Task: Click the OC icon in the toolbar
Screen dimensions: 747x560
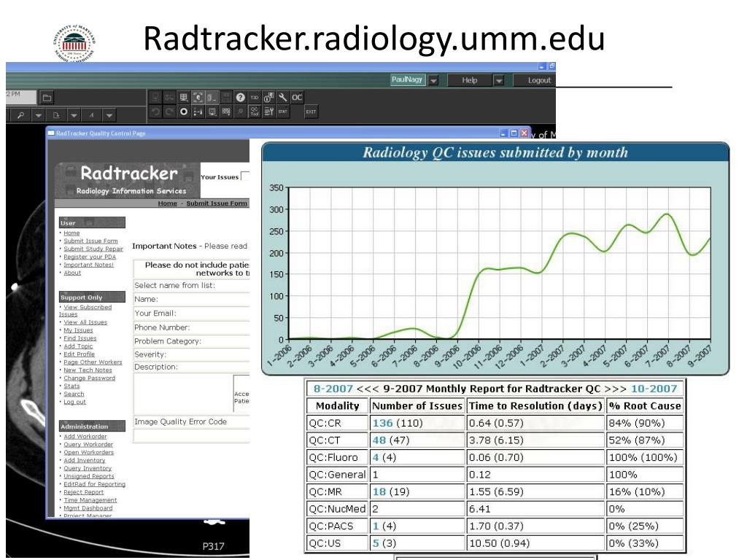Action: tap(297, 98)
